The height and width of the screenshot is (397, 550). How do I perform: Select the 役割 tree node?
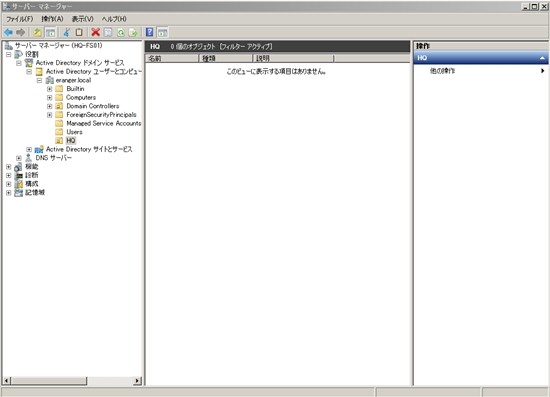pyautogui.click(x=32, y=54)
